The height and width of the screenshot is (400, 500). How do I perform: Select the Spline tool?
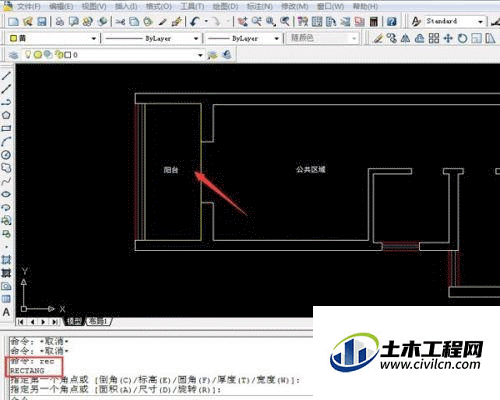coord(6,181)
